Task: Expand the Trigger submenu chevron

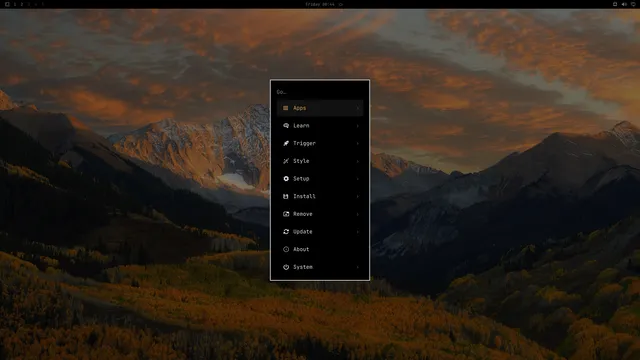Action: (x=358, y=144)
